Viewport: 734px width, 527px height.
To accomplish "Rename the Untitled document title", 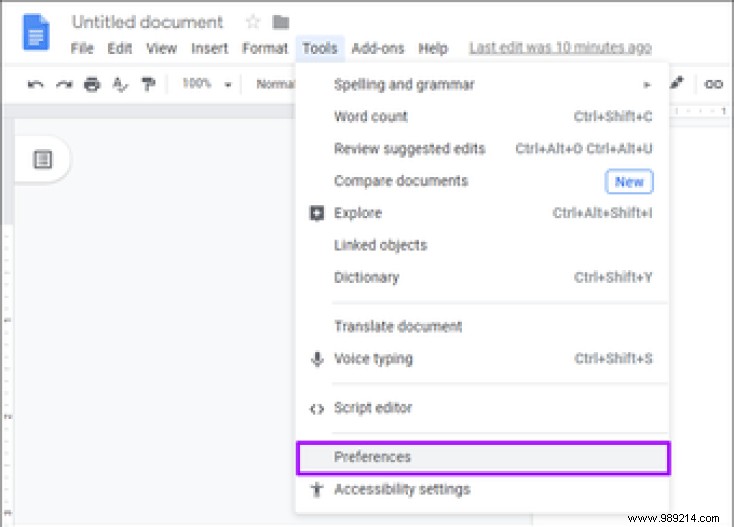I will (147, 22).
